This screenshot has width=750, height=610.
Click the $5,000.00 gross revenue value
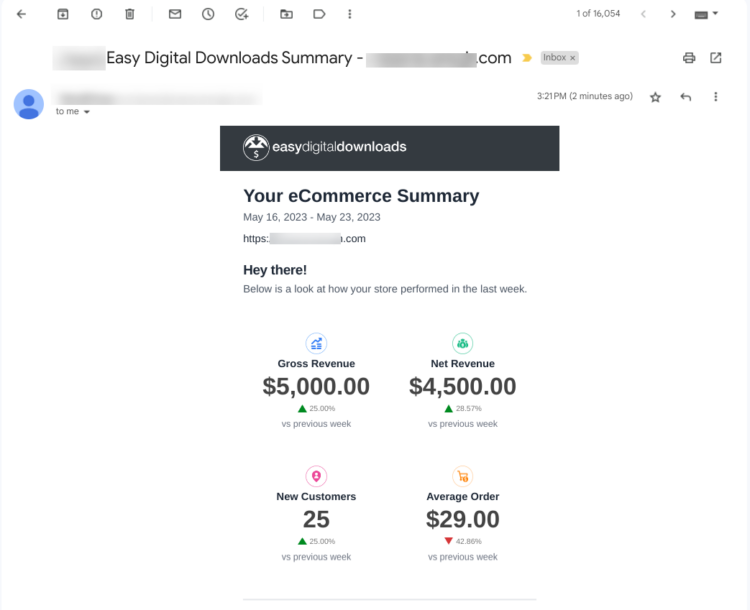[316, 387]
